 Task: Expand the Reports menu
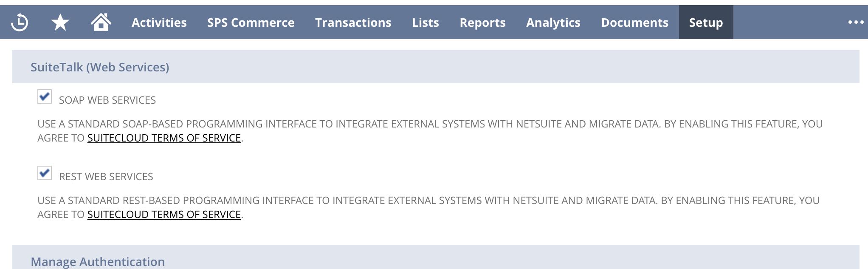[482, 23]
